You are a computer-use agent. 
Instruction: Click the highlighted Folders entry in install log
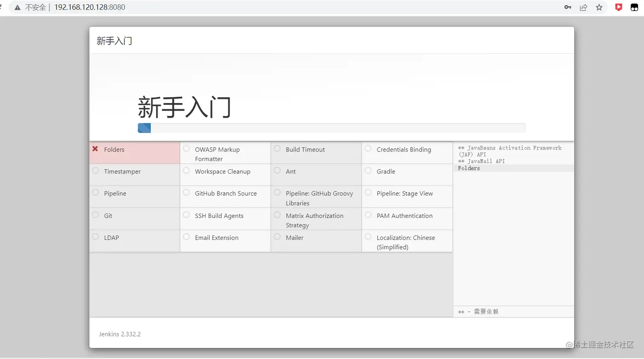pyautogui.click(x=469, y=168)
